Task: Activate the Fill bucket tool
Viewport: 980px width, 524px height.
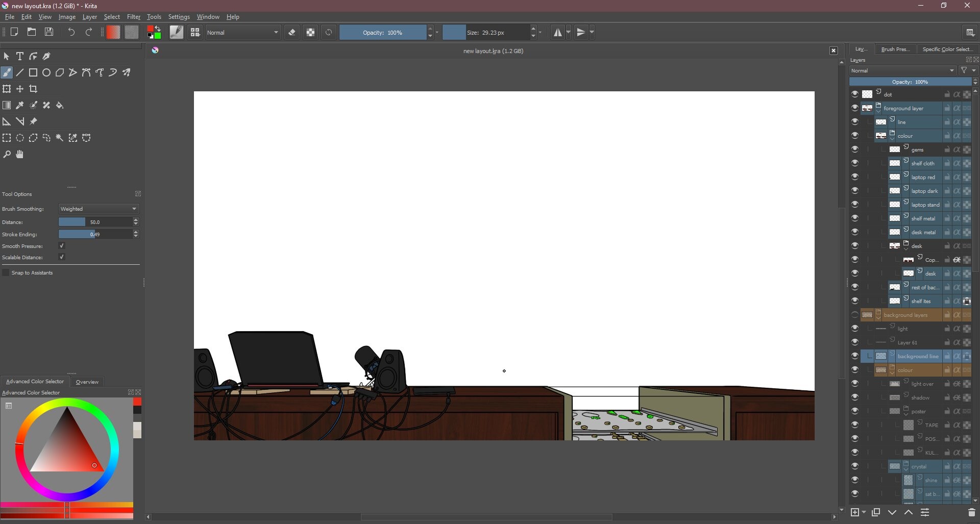Action: pyautogui.click(x=60, y=105)
